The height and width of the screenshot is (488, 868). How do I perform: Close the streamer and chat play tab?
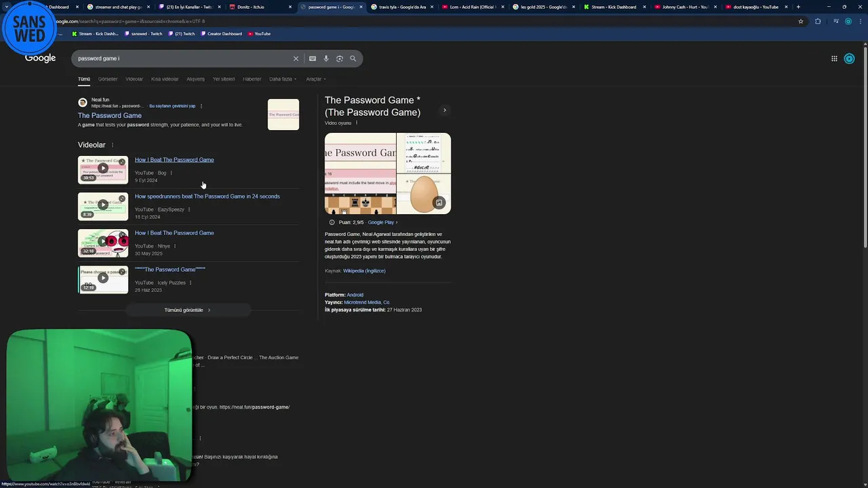pos(149,7)
